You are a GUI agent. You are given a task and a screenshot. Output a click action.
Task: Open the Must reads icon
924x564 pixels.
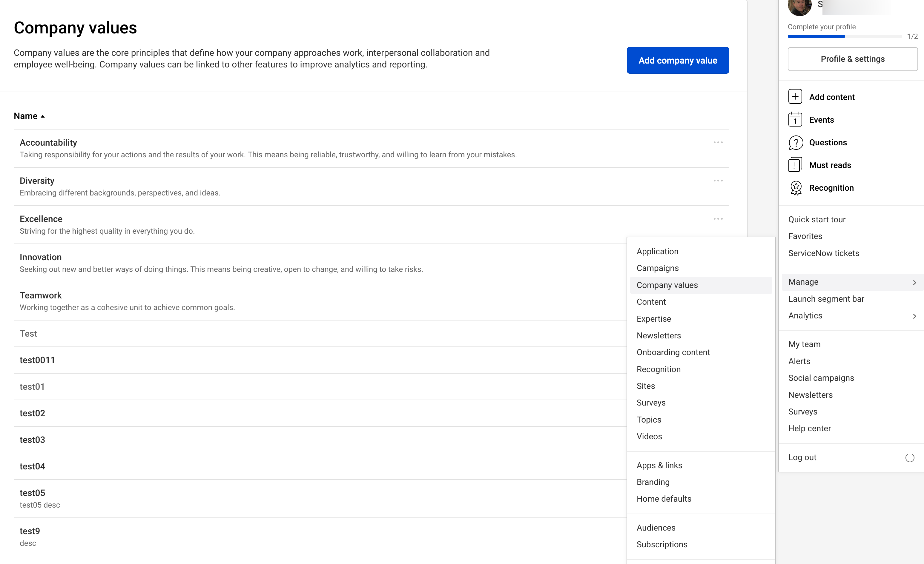pos(795,165)
